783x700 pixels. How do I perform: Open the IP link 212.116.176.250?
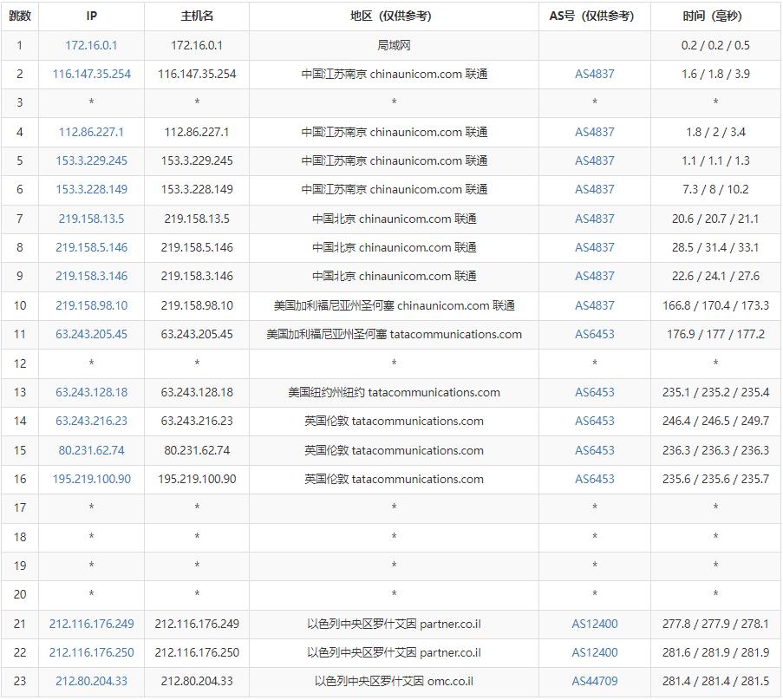click(91, 652)
